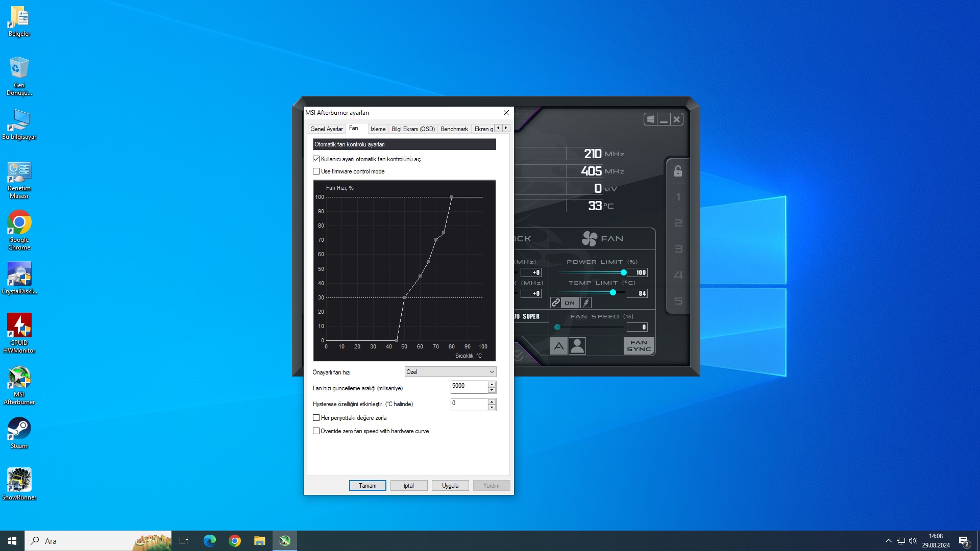Launch Microsoft Edge from taskbar
980x551 pixels.
(x=209, y=541)
